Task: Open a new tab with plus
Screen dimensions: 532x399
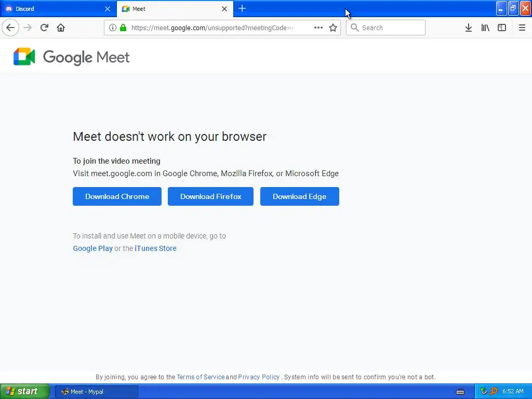Action: click(242, 8)
